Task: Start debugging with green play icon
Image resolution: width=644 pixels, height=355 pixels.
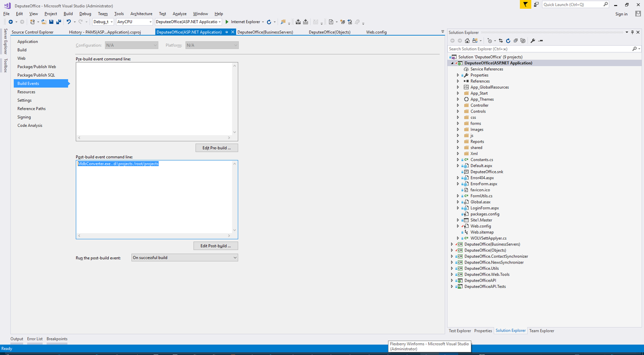Action: pyautogui.click(x=227, y=22)
